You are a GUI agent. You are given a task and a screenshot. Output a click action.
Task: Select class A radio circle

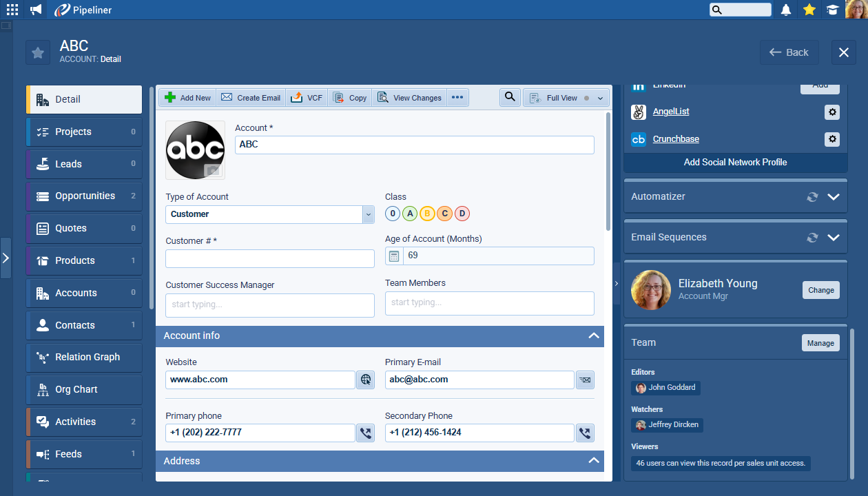[x=410, y=214]
